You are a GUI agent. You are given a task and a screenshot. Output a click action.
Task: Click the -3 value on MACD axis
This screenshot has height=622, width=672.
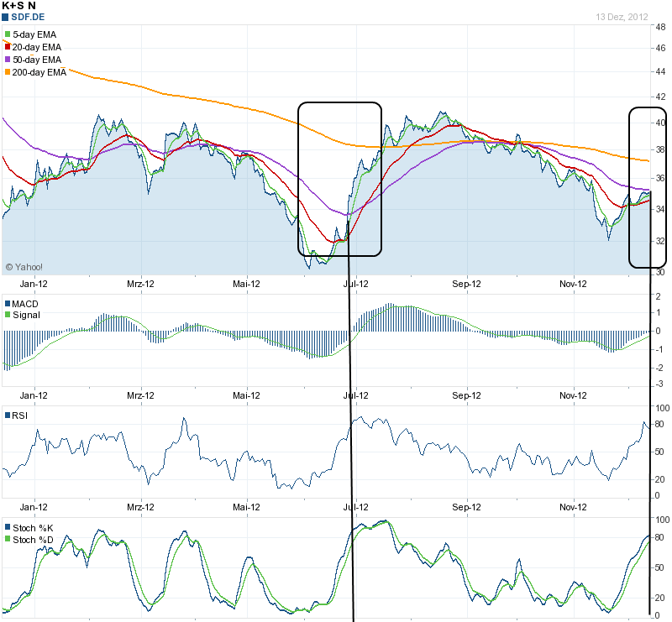click(659, 384)
